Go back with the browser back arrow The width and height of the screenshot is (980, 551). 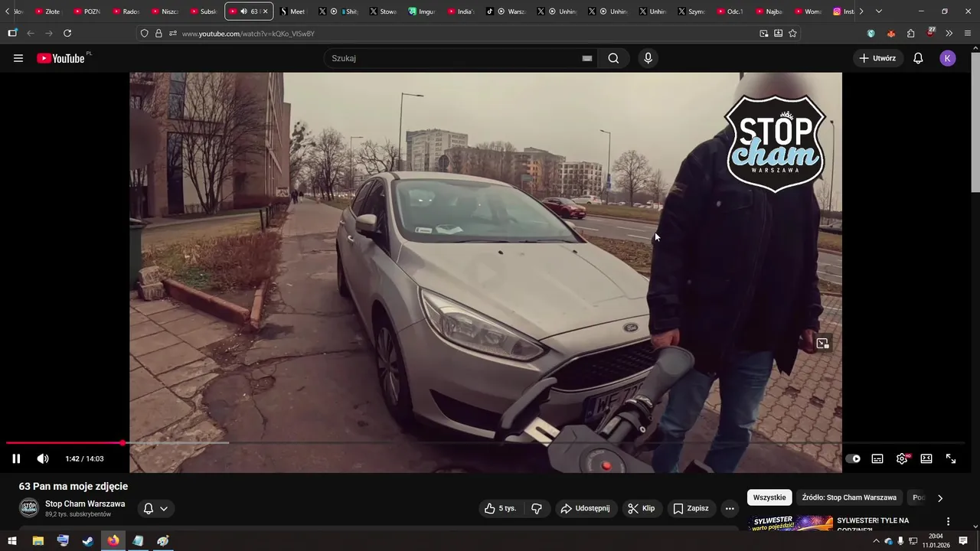(x=31, y=33)
